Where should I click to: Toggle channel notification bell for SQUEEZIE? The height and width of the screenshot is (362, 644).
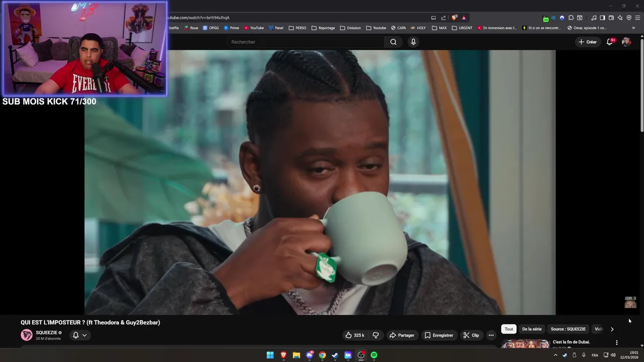tap(75, 335)
